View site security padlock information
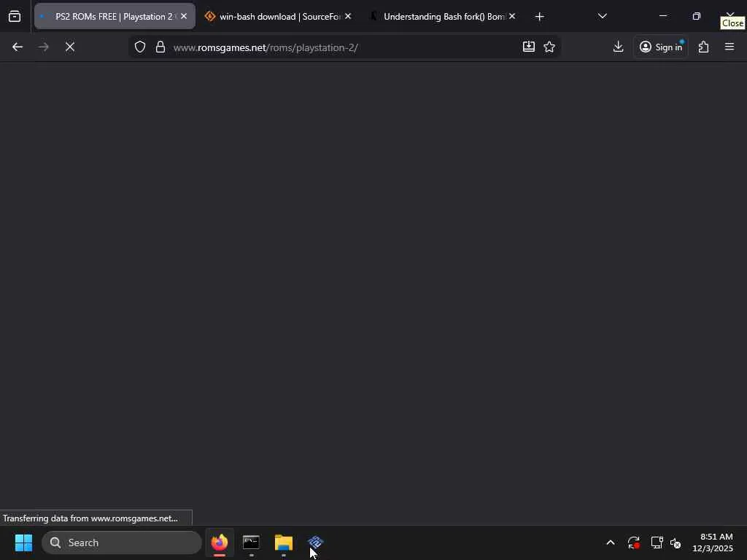The height and width of the screenshot is (560, 747). [160, 47]
